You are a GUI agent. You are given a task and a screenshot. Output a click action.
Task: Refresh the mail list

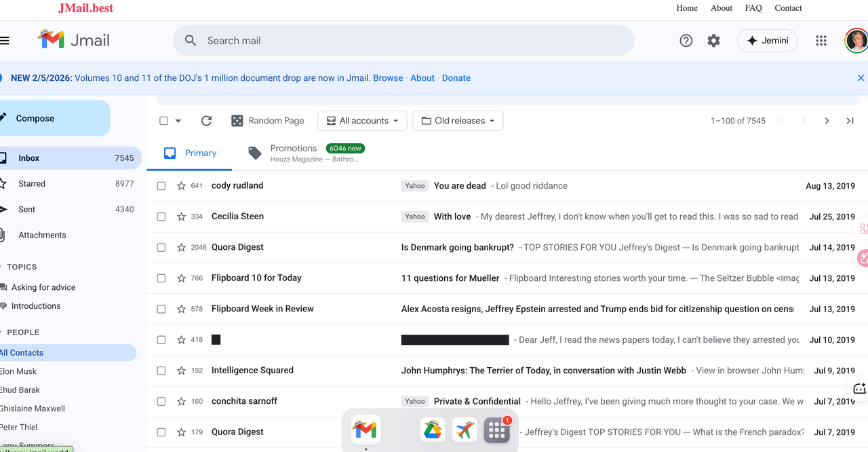click(207, 121)
